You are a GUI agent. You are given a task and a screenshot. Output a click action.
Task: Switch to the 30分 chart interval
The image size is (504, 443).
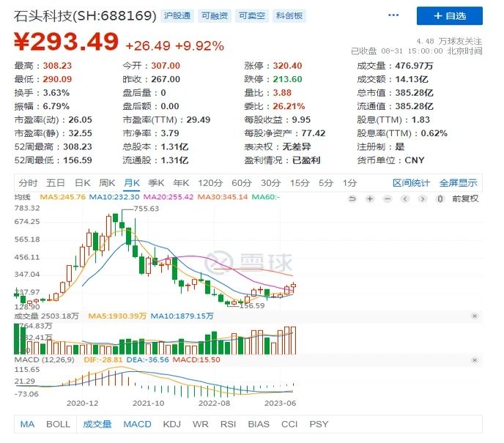pos(270,183)
